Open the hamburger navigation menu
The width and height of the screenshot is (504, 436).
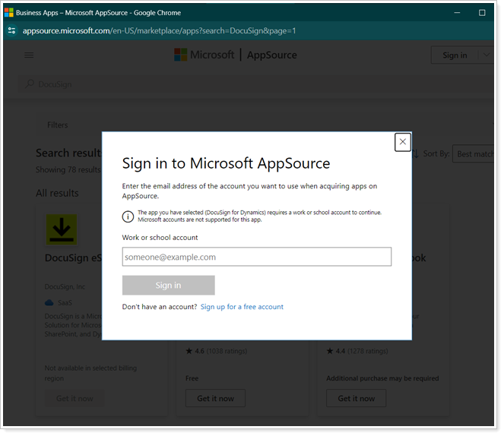pos(29,55)
